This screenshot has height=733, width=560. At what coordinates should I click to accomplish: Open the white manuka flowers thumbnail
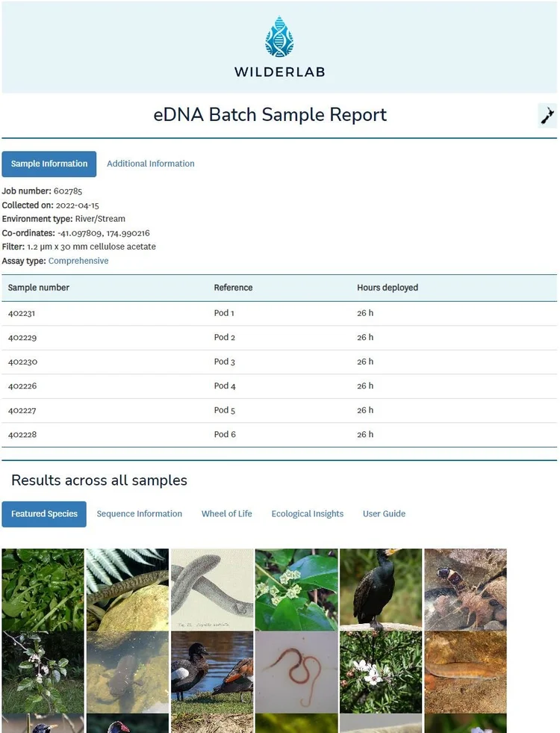point(381,672)
